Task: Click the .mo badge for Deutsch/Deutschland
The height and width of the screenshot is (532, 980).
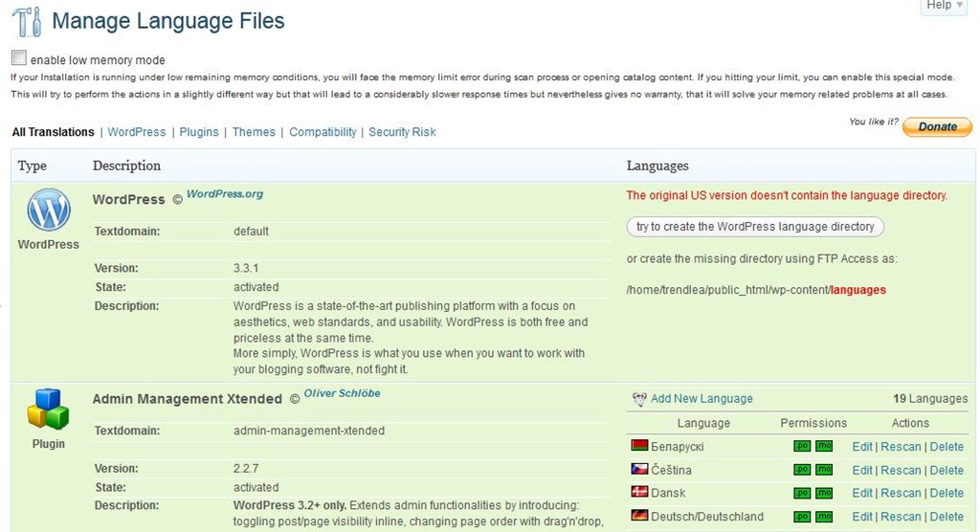Action: tap(824, 517)
